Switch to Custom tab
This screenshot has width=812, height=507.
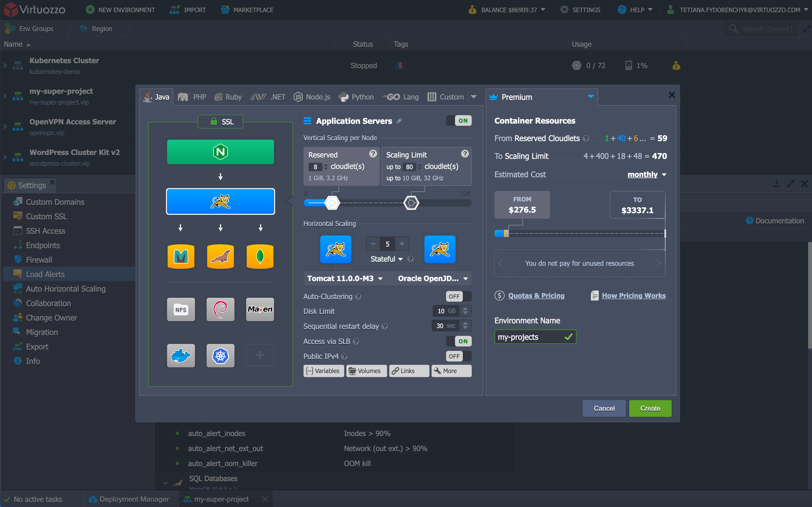point(446,97)
